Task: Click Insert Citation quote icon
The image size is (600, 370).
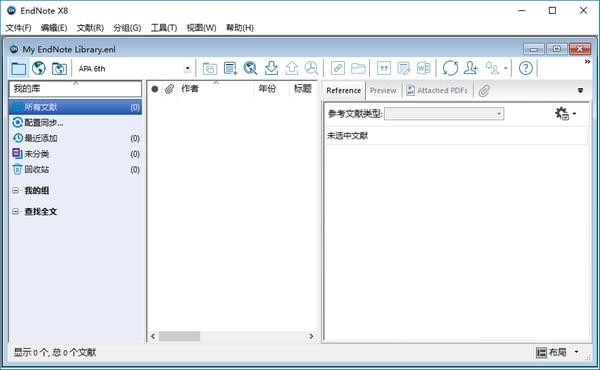Action: pos(383,68)
